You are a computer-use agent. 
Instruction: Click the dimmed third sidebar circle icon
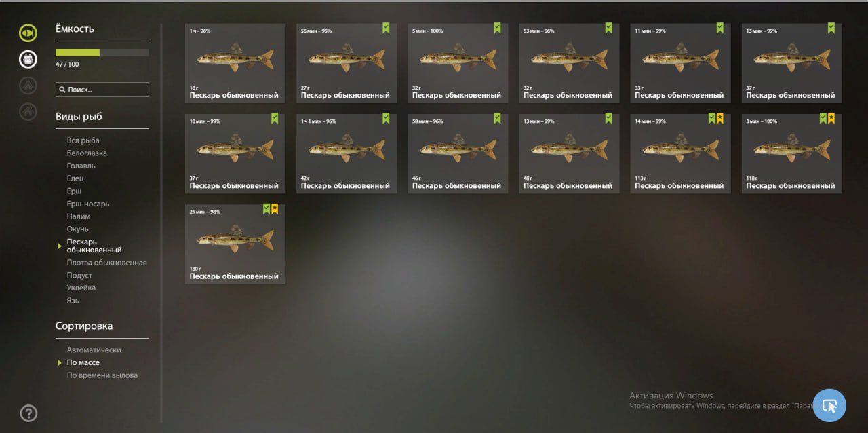(x=28, y=85)
